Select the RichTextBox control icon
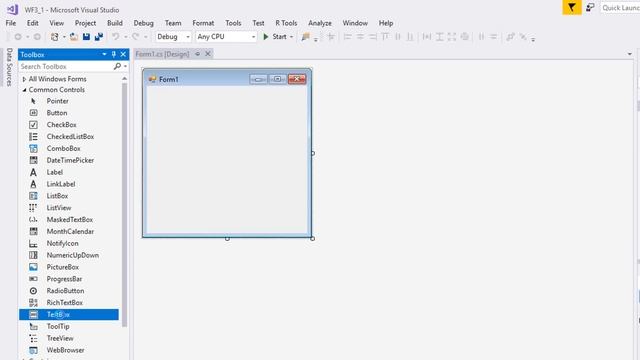Screen dimensions: 640x360 pos(33,302)
